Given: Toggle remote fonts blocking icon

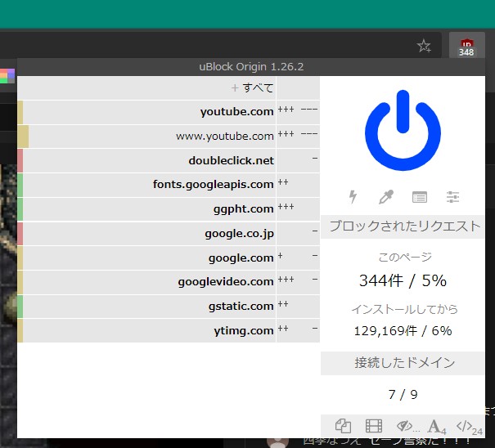Looking at the screenshot, I should [437, 427].
